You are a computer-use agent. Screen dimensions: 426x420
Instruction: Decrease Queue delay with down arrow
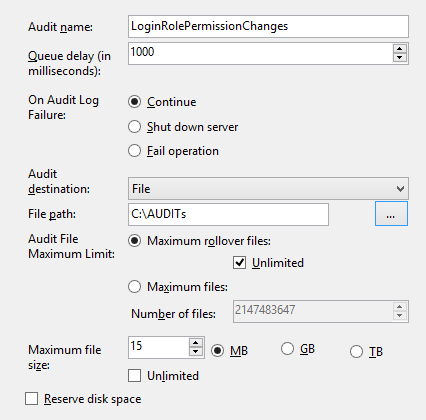click(x=399, y=58)
